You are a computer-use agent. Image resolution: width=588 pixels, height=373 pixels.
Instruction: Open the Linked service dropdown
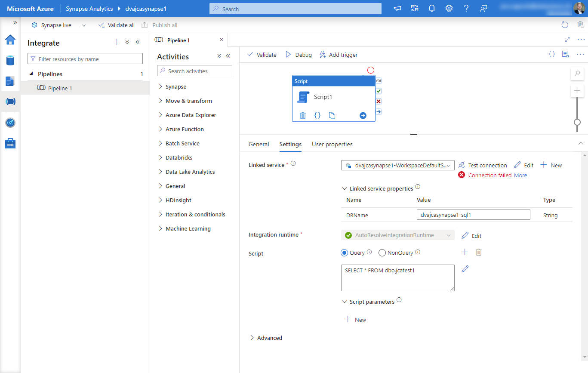pos(398,165)
